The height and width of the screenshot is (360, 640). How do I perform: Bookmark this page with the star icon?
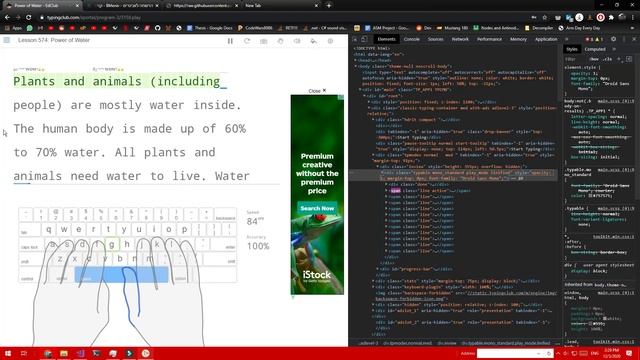coord(544,18)
